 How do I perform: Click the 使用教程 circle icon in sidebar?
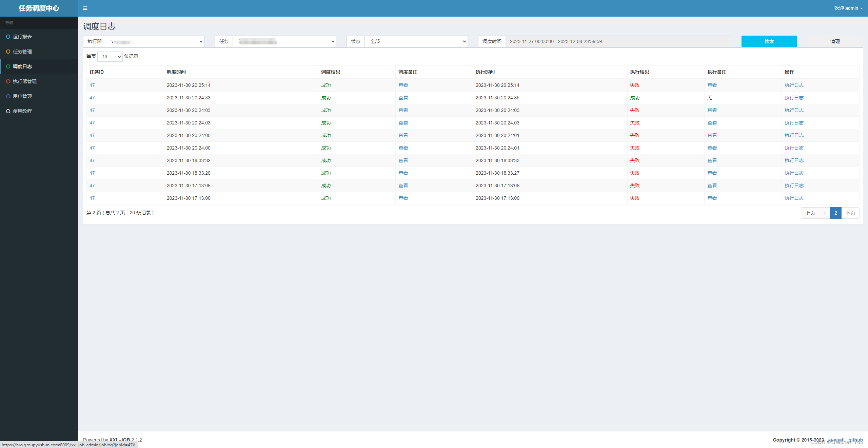tap(8, 111)
